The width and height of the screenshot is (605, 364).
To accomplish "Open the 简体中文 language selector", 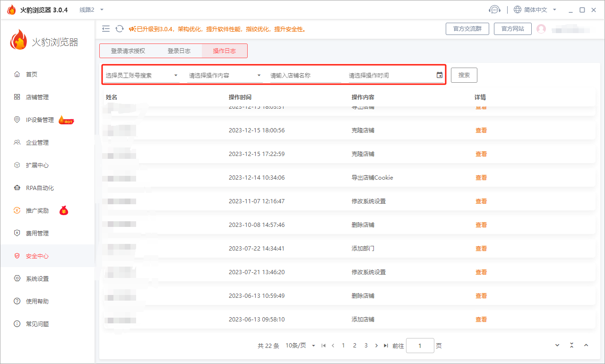I will 535,9.
